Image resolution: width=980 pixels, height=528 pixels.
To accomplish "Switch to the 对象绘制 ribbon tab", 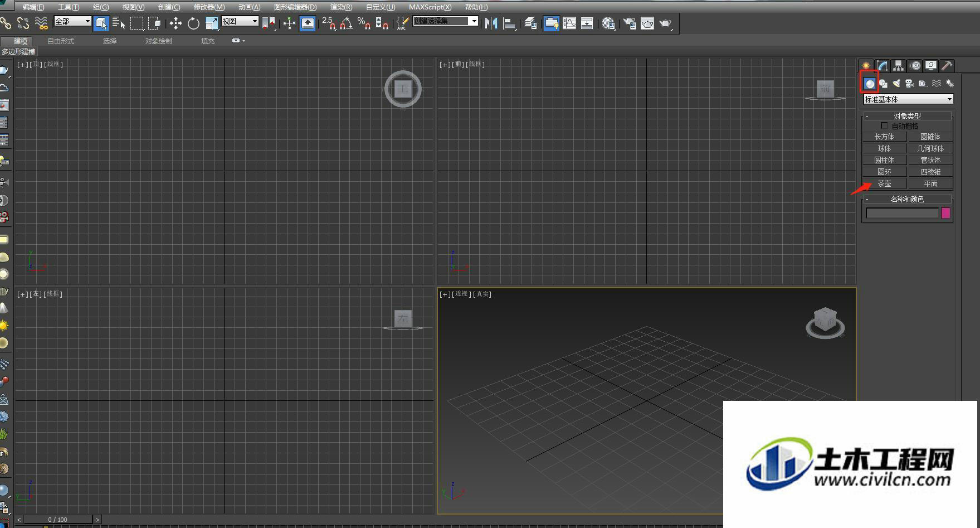I will (158, 41).
